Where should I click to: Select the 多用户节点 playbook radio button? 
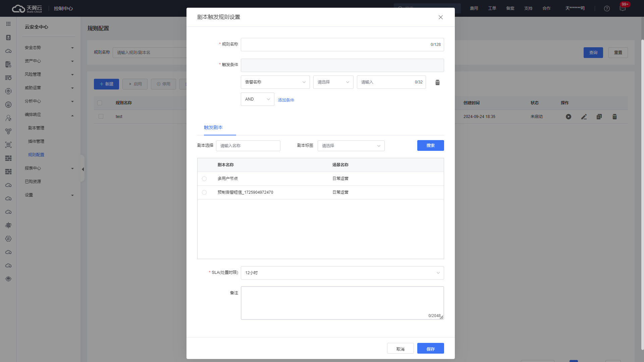click(x=204, y=179)
